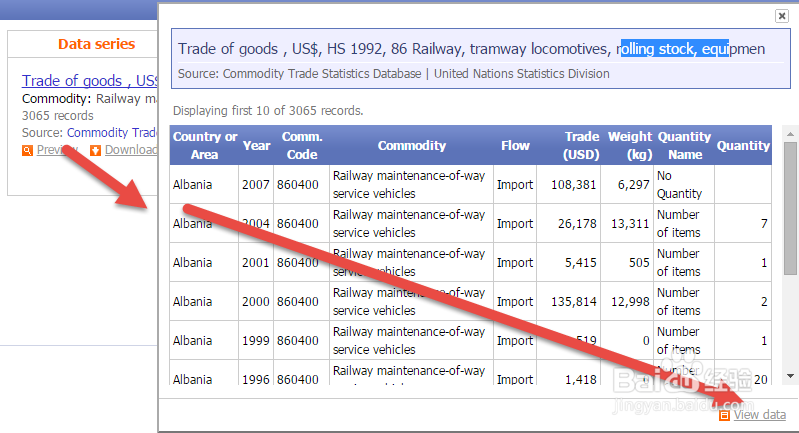Open the View data link
This screenshot has height=433, width=799.
(759, 415)
